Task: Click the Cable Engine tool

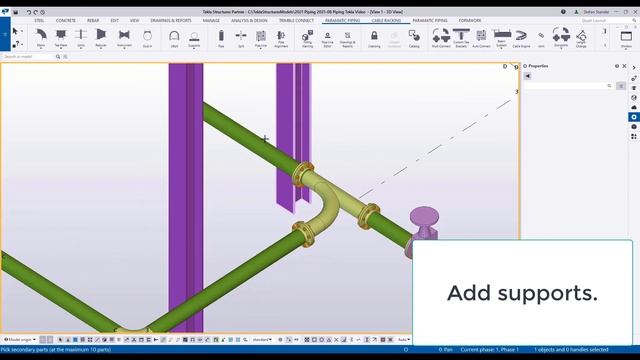Action: coord(521,38)
